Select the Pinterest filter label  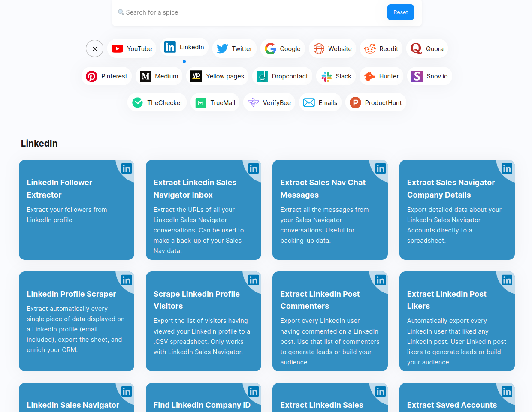114,76
